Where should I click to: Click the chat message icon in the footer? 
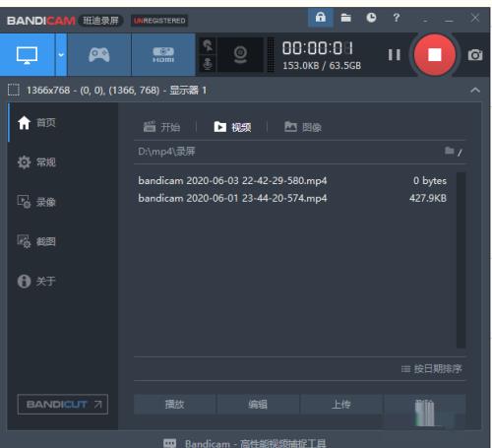tap(169, 443)
